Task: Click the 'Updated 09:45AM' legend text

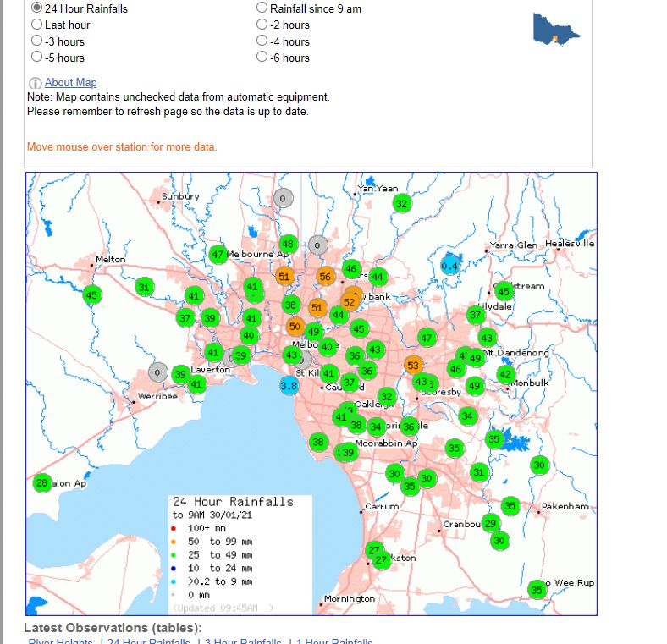Action: (223, 608)
